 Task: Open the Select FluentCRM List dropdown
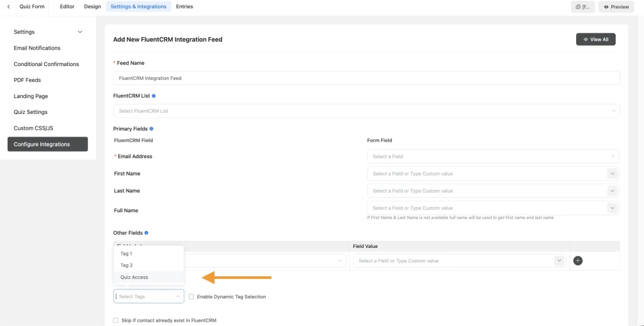pyautogui.click(x=367, y=111)
